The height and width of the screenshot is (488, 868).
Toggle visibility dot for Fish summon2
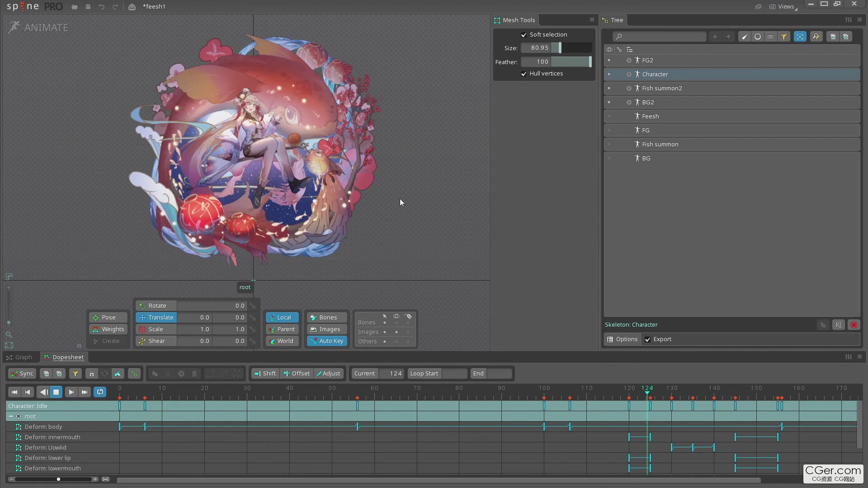coord(609,89)
